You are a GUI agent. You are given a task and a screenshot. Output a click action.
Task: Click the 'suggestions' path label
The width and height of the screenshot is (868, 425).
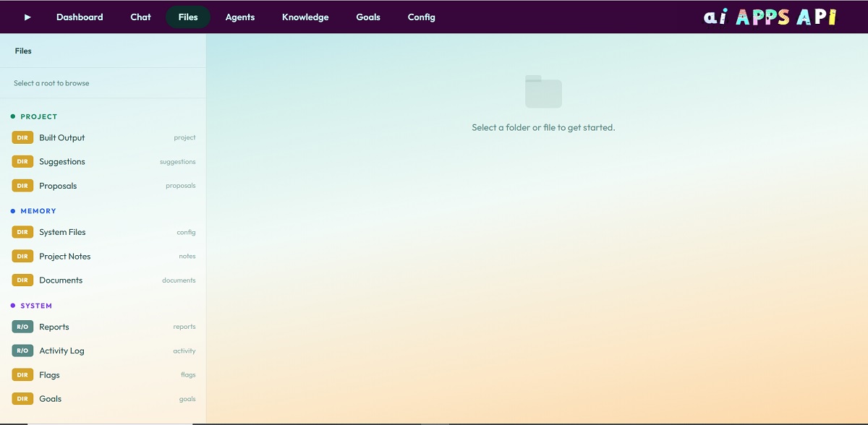[178, 162]
